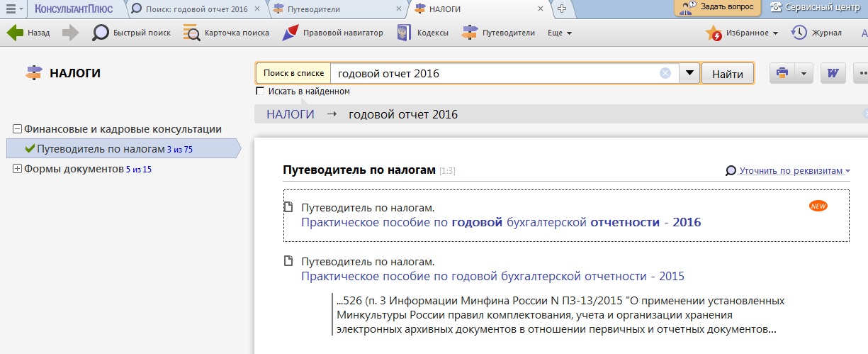The height and width of the screenshot is (354, 868).
Task: Enable the 'Искать в найденном' checkbox
Action: (x=260, y=92)
